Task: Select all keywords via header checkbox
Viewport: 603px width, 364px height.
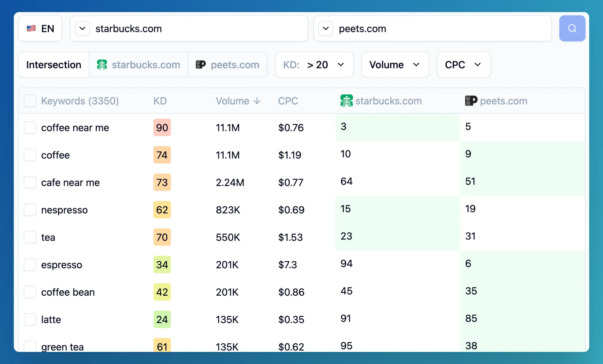Action: (30, 101)
